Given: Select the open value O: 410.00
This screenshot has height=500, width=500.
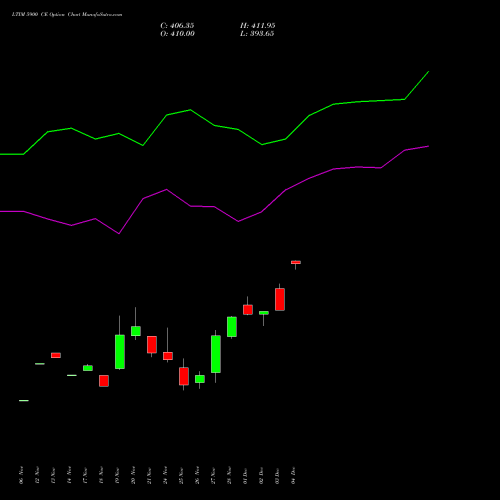Looking at the screenshot, I should pyautogui.click(x=177, y=34).
